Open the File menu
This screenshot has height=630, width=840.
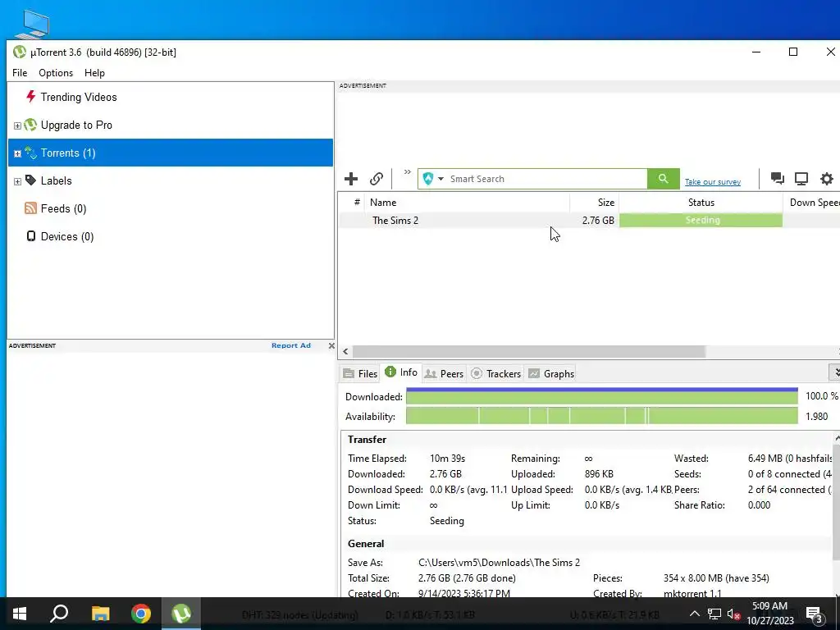(x=20, y=73)
